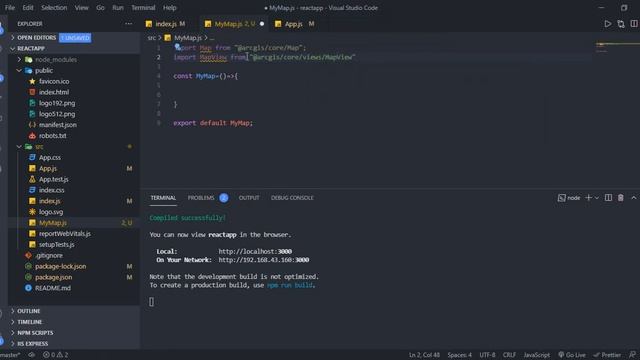The height and width of the screenshot is (360, 640).
Task: Open the Output panel tab
Action: tap(249, 198)
